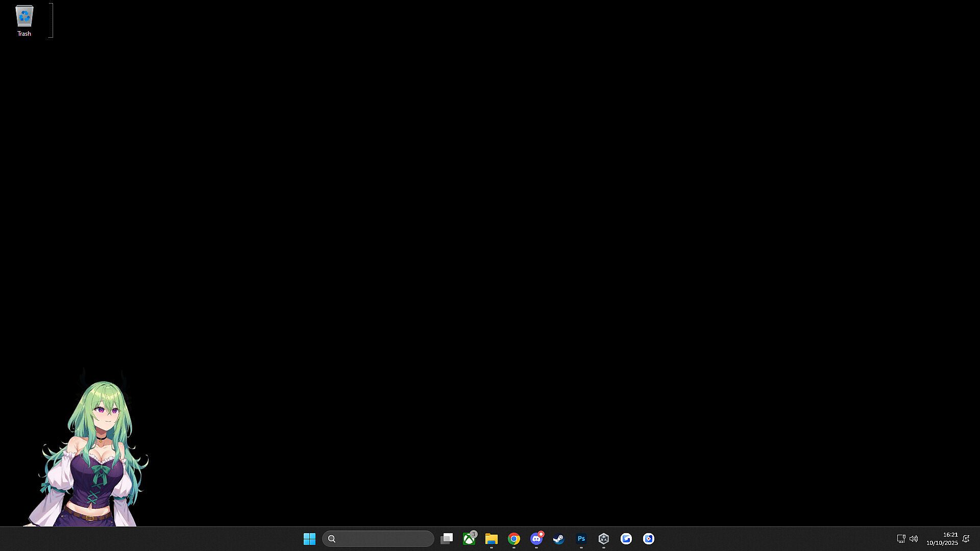980x551 pixels.
Task: Select the Trash desktop icon
Action: coord(24,16)
